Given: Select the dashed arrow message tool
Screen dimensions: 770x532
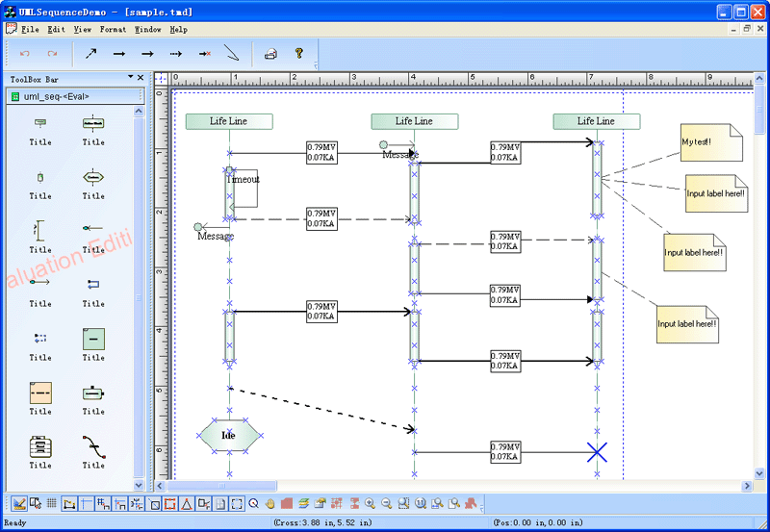Looking at the screenshot, I should [175, 54].
